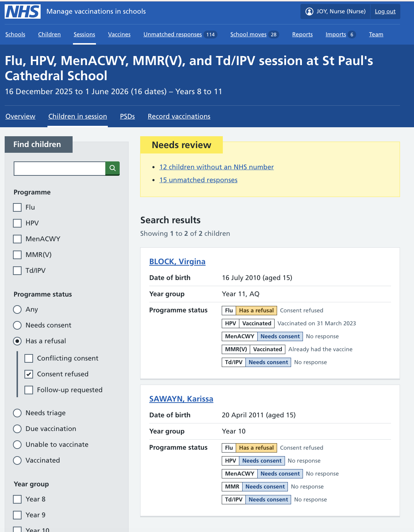Screen dimensions: 414x532
Task: Select the Unable to vaccinate radio
Action: [x=17, y=445]
